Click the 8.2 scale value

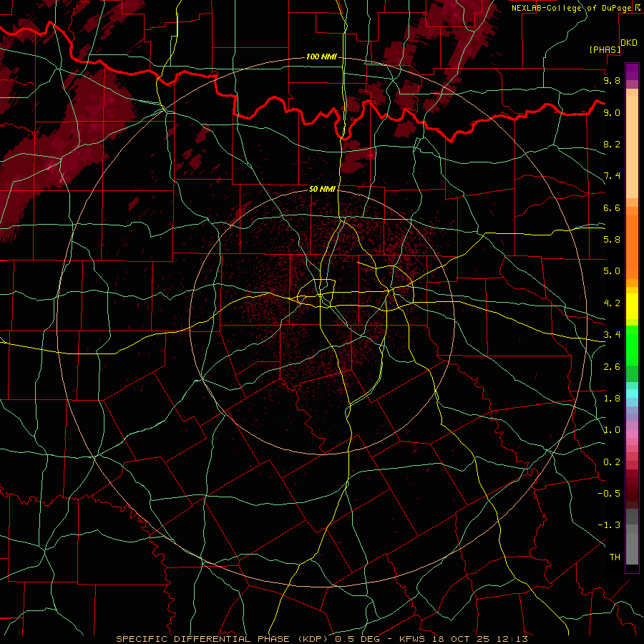click(612, 144)
